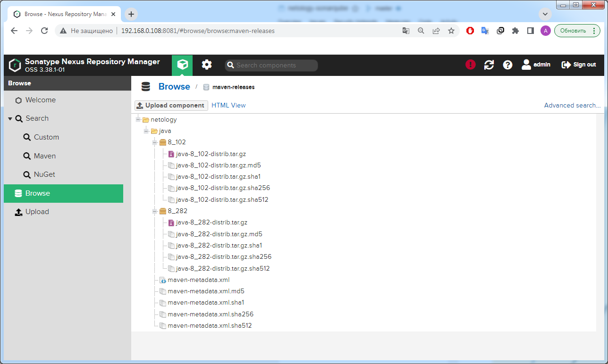Image resolution: width=608 pixels, height=364 pixels.
Task: Select maven-metadata.xml.sha256 file
Action: (211, 314)
